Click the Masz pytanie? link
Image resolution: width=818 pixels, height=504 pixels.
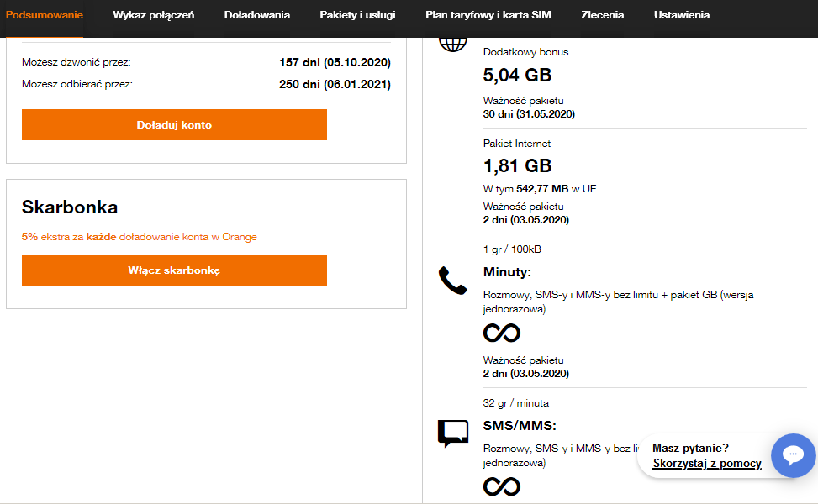click(x=690, y=449)
